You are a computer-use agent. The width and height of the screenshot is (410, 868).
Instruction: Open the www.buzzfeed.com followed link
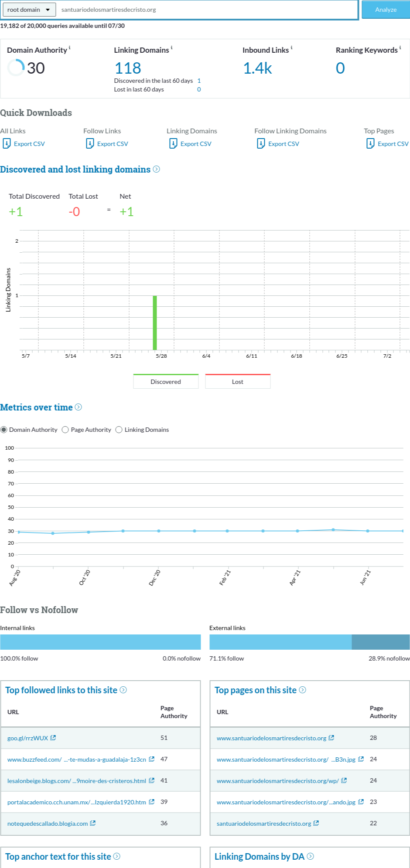coord(77,759)
